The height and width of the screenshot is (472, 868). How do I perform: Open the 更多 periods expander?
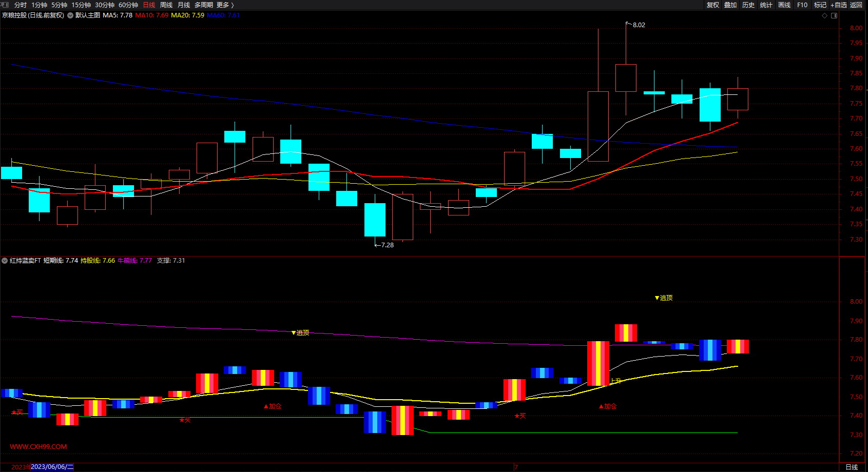(x=225, y=5)
